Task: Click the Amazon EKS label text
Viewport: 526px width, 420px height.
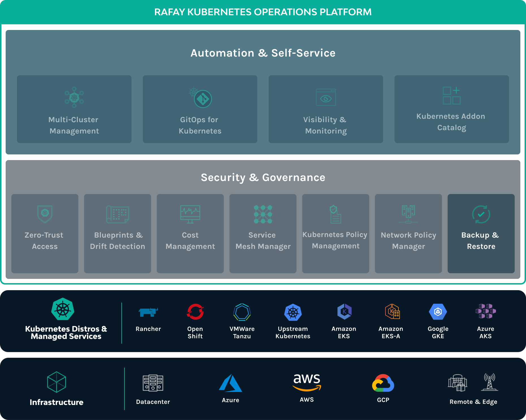Action: tap(344, 332)
